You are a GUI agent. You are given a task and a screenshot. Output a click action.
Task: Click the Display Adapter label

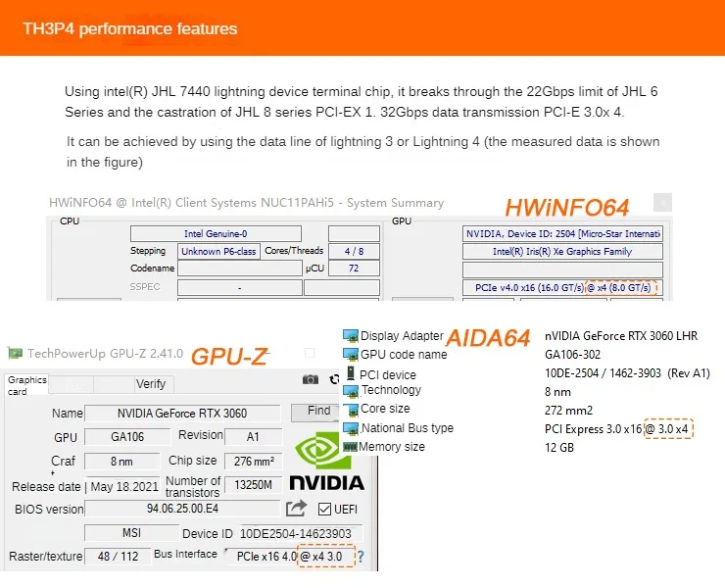pos(402,336)
